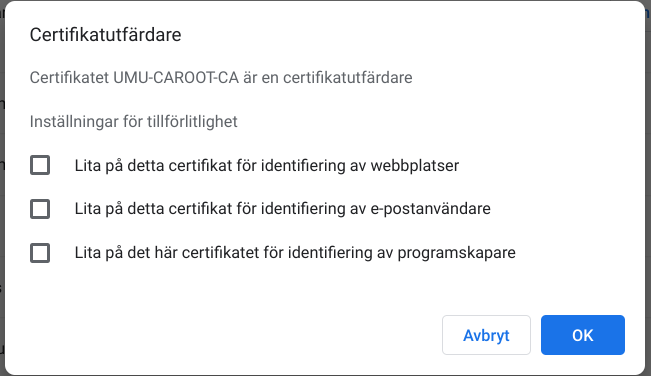Click the Inställningar för tillförlitlighet heading
The height and width of the screenshot is (376, 651).
(134, 122)
